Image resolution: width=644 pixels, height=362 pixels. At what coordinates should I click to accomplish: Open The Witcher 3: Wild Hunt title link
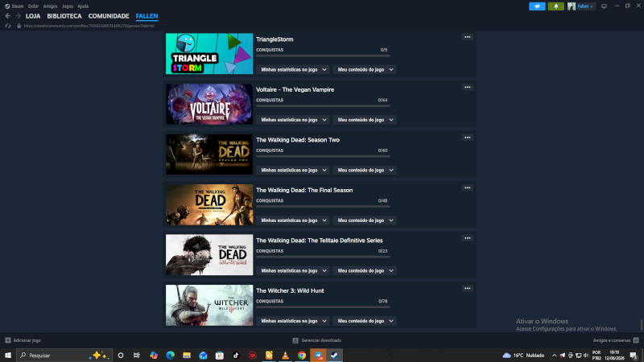coord(290,290)
